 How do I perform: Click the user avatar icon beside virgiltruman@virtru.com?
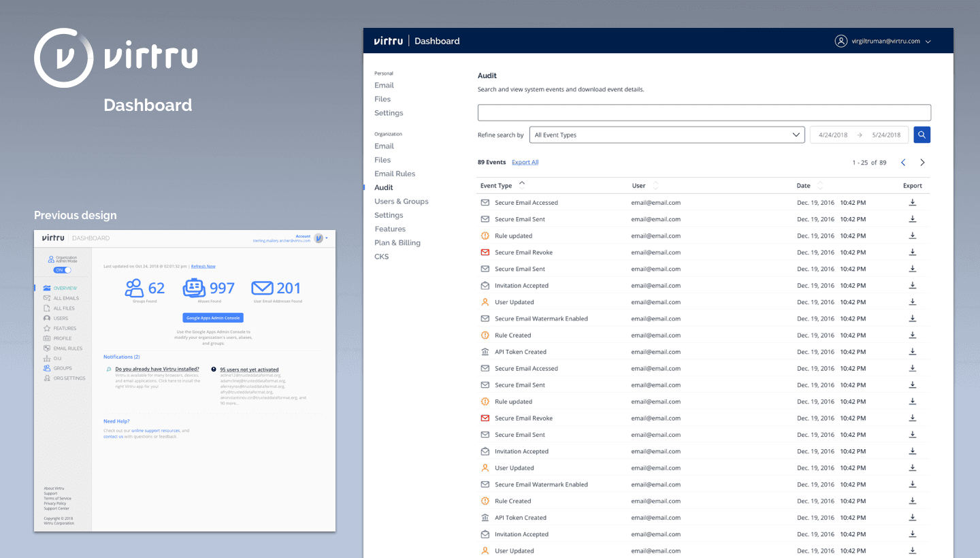pos(841,41)
